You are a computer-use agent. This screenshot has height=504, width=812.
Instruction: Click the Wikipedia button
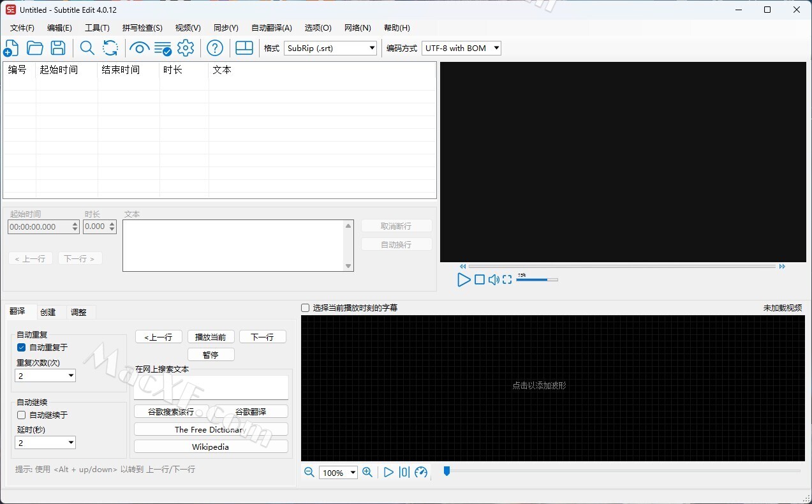[x=210, y=447]
